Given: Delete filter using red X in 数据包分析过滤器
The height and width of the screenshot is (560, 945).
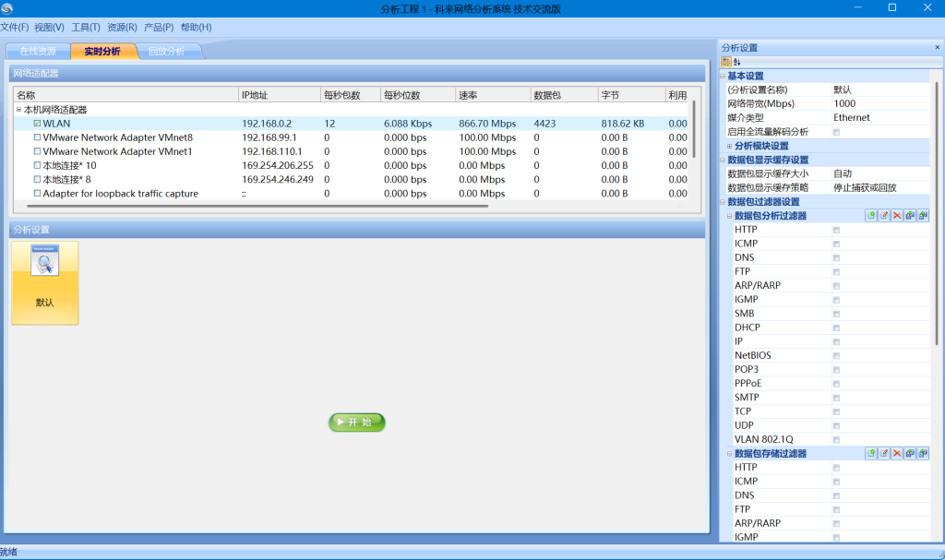Looking at the screenshot, I should point(897,216).
